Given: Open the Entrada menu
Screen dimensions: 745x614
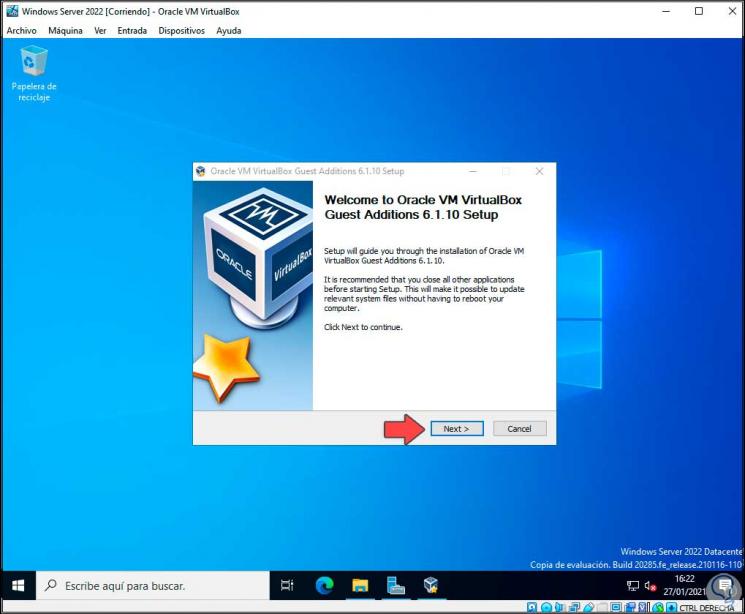Looking at the screenshot, I should click(x=132, y=30).
